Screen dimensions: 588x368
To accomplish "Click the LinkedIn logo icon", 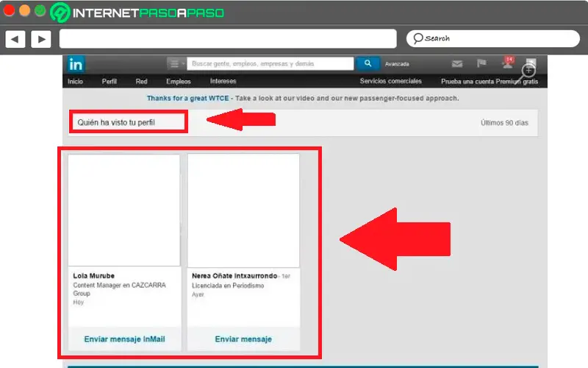I will point(76,64).
